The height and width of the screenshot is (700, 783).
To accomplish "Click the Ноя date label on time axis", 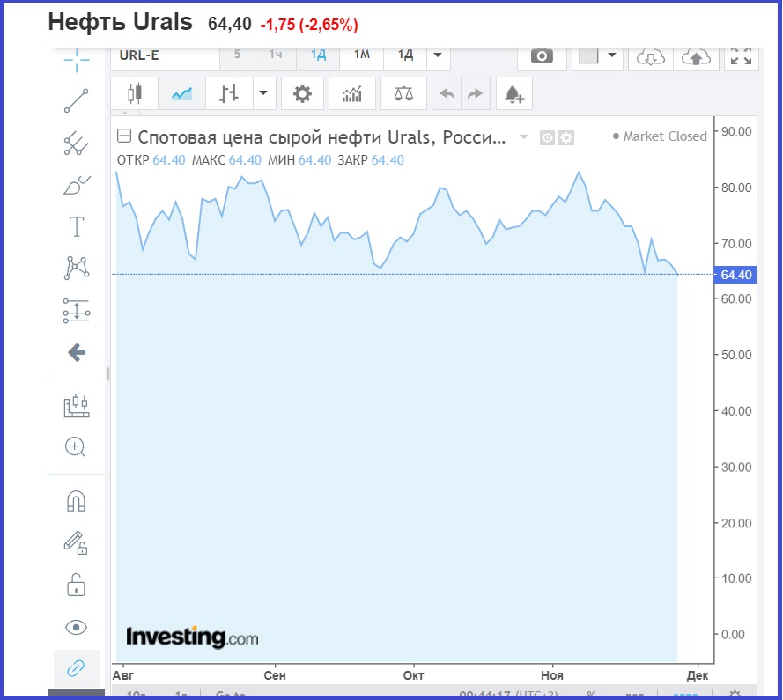I will coord(551,675).
